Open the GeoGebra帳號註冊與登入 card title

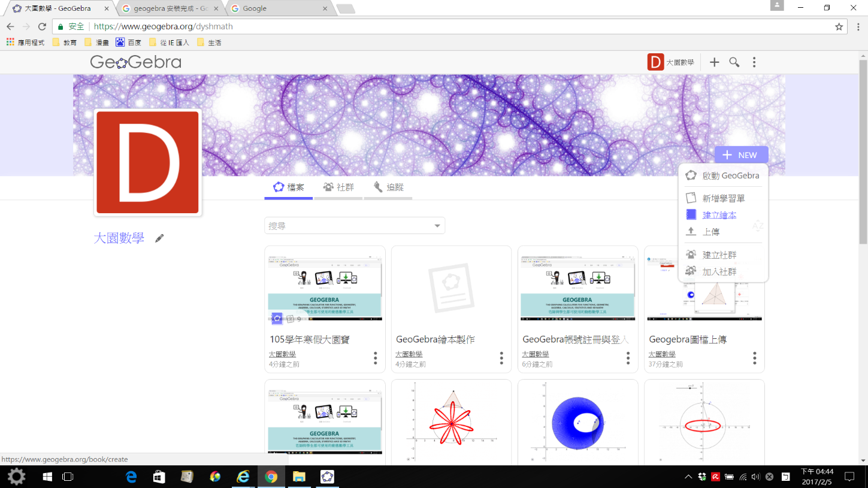576,340
